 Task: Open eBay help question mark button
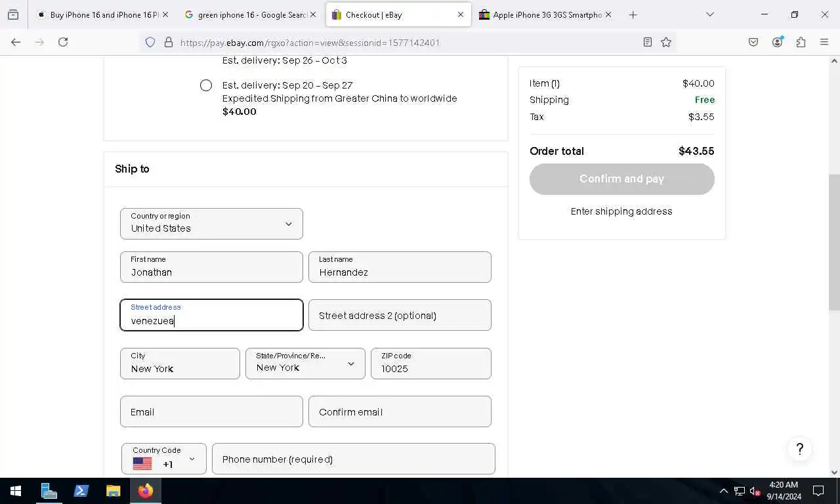(799, 449)
